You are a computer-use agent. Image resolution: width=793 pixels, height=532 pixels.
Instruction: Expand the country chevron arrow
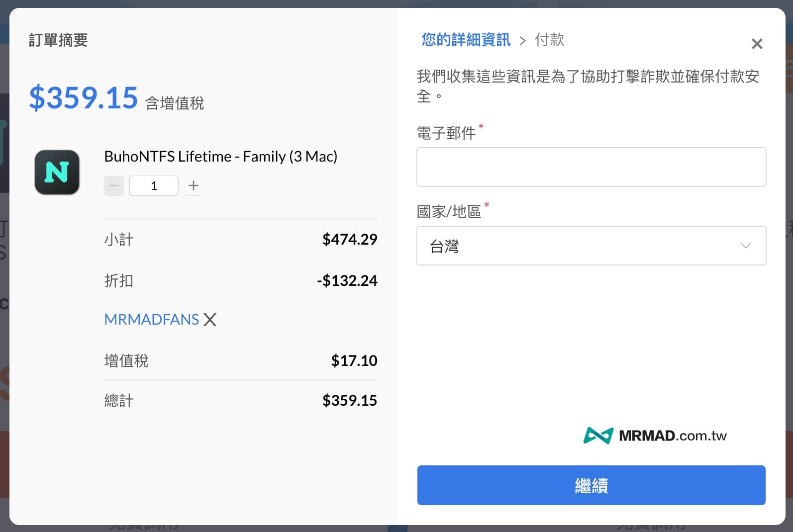(745, 246)
